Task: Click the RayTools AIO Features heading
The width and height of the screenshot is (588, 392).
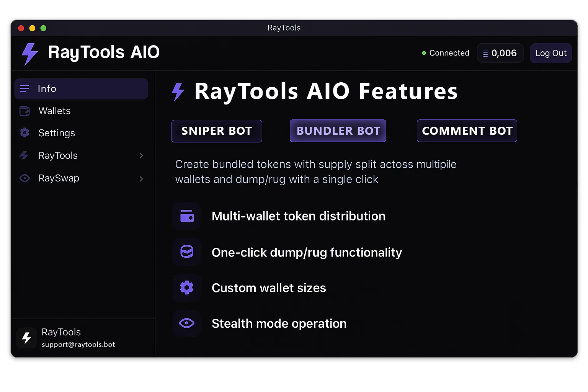Action: pos(326,91)
